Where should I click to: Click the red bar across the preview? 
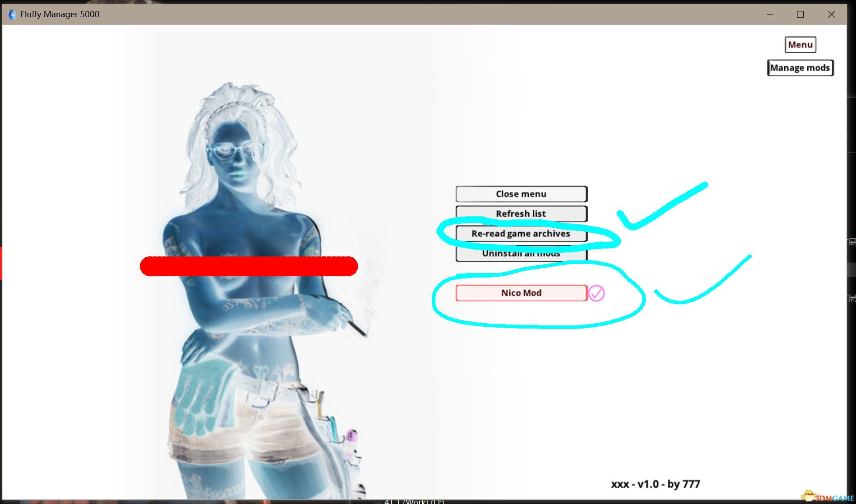(x=249, y=266)
